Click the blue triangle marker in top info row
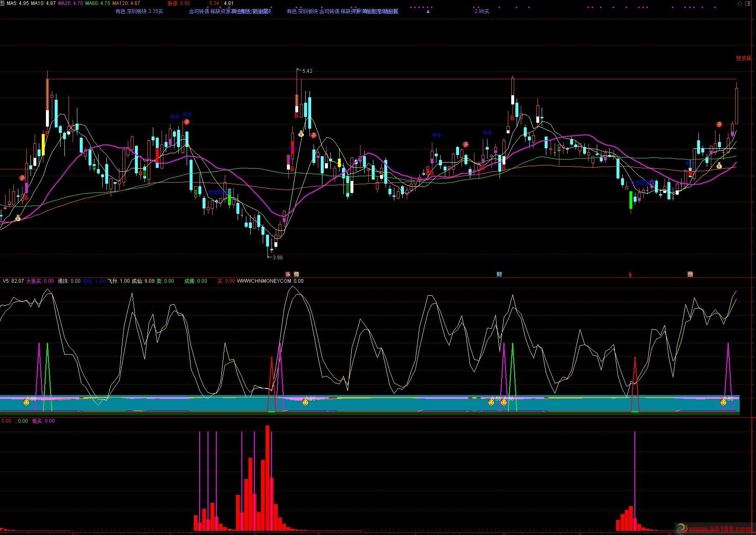 (428, 11)
